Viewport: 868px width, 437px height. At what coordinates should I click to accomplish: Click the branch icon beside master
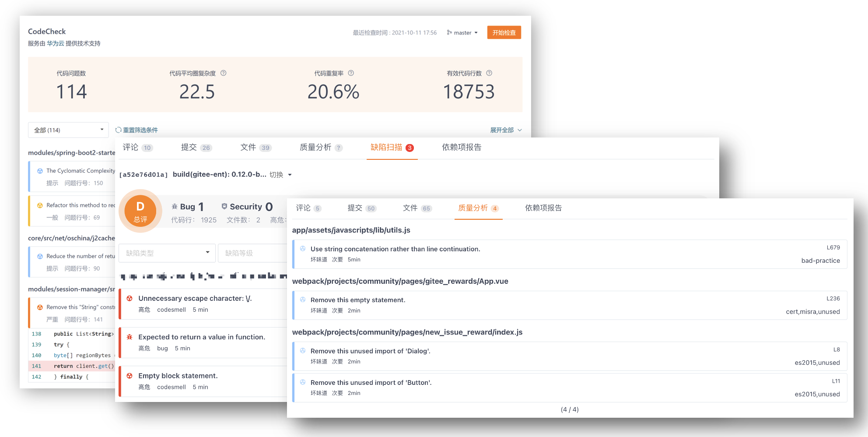(449, 32)
